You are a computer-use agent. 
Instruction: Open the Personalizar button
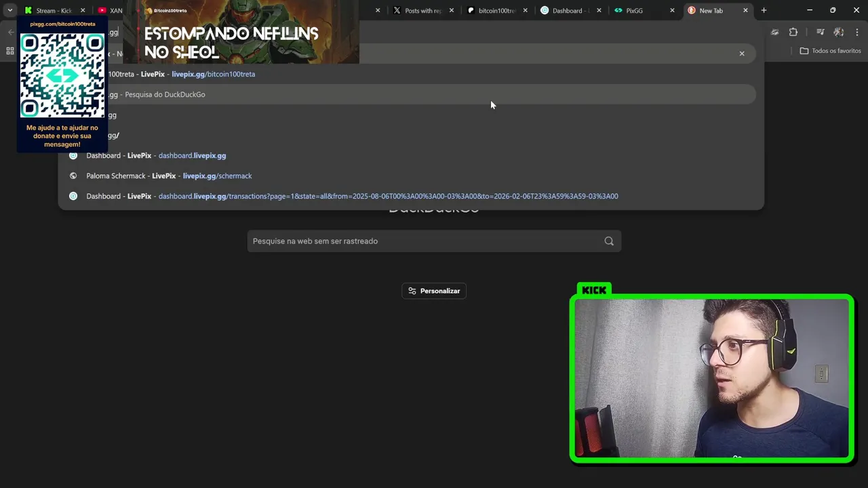point(434,291)
